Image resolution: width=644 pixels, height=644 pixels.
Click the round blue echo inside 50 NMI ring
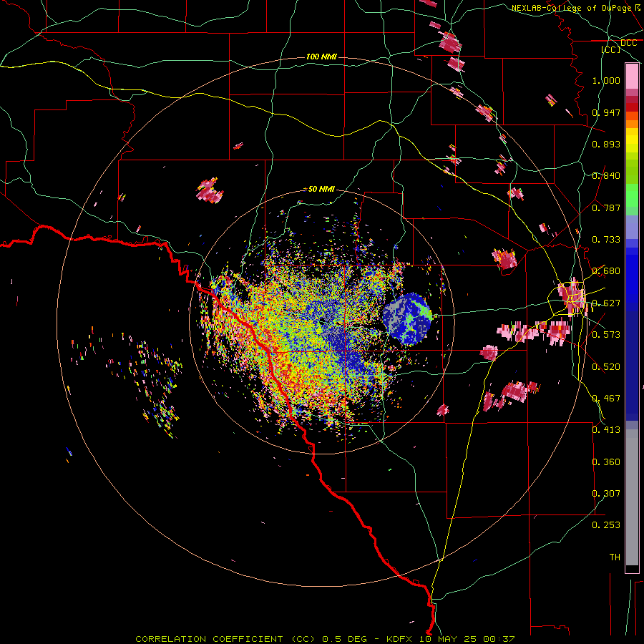coord(407,318)
